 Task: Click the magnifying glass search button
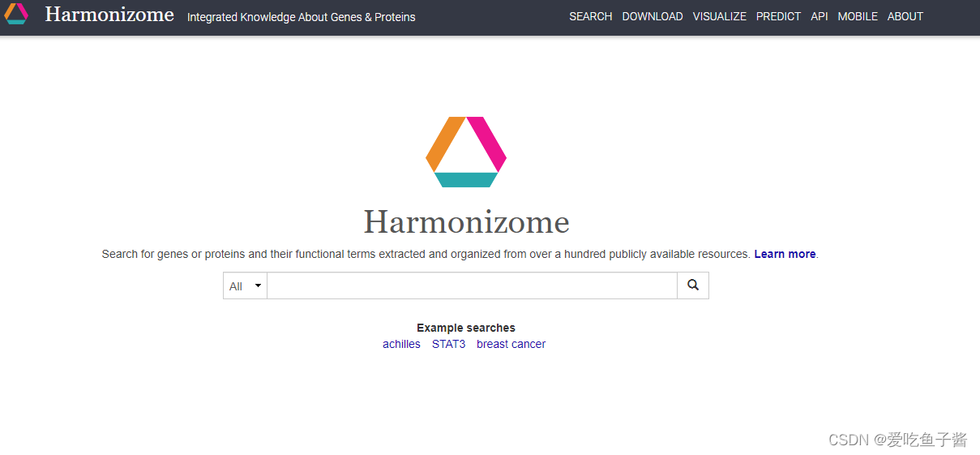click(x=693, y=285)
